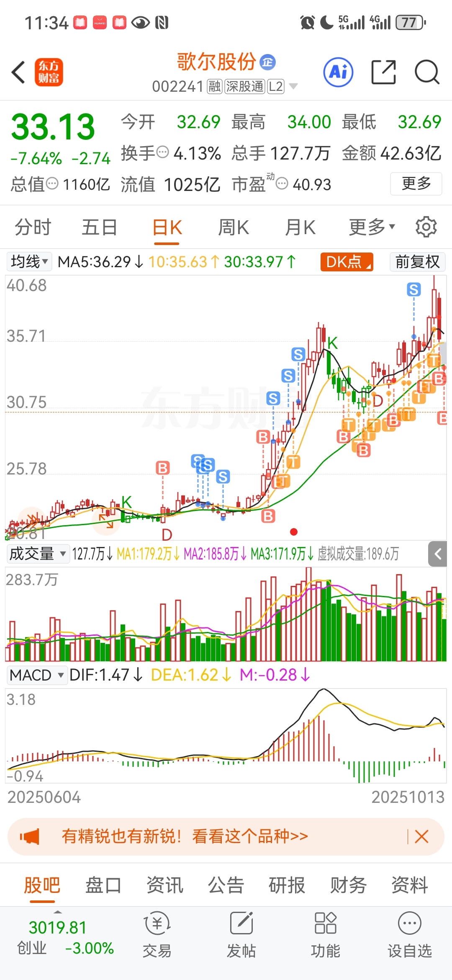Screen dimensions: 452x980
Task: Switch the 前复权 adjustment option
Action: click(417, 262)
